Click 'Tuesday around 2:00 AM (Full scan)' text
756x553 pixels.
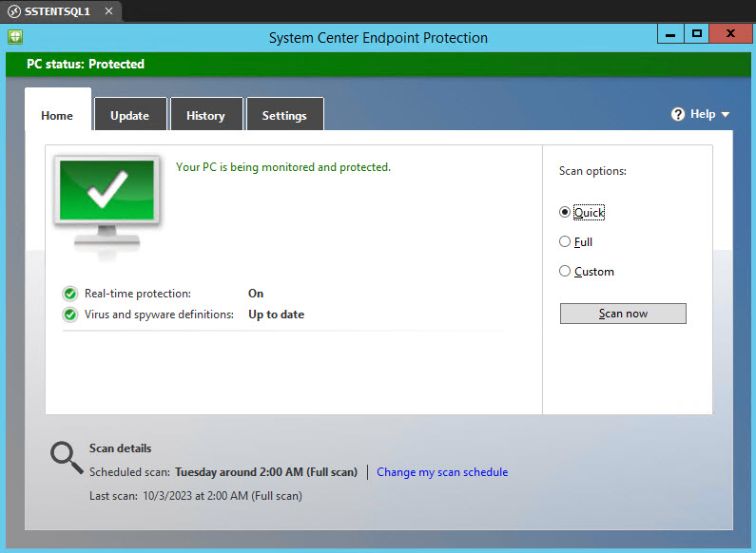[266, 472]
